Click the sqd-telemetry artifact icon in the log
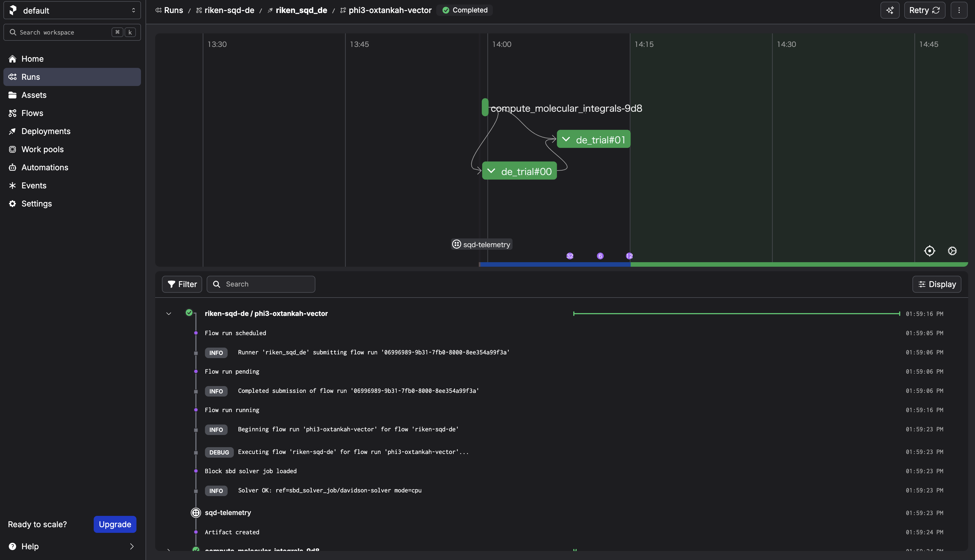 [x=196, y=513]
